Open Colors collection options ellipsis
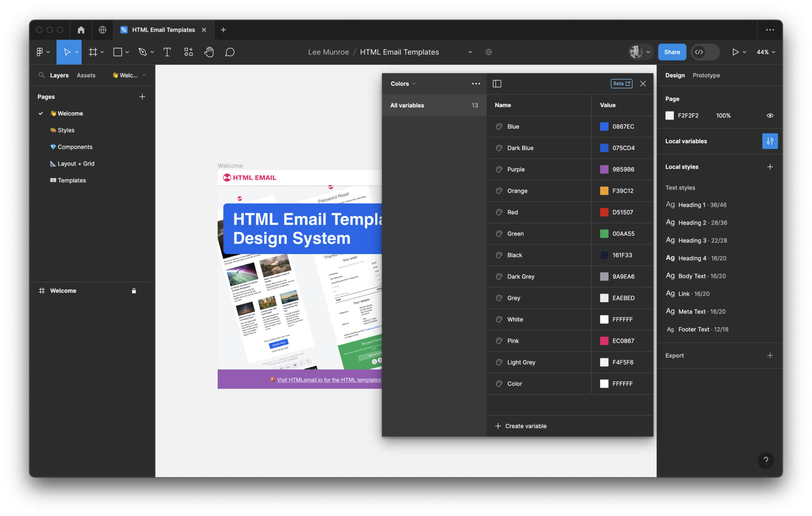 click(x=476, y=84)
